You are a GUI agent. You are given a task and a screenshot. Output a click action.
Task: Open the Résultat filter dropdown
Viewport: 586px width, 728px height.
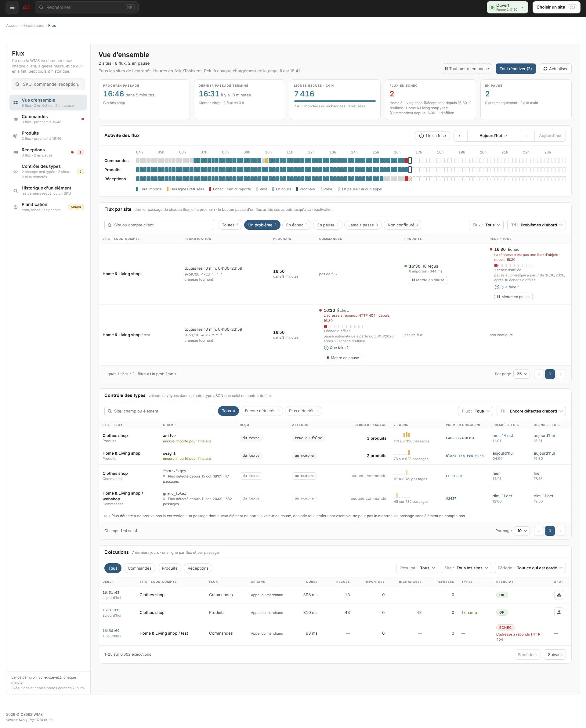point(417,568)
